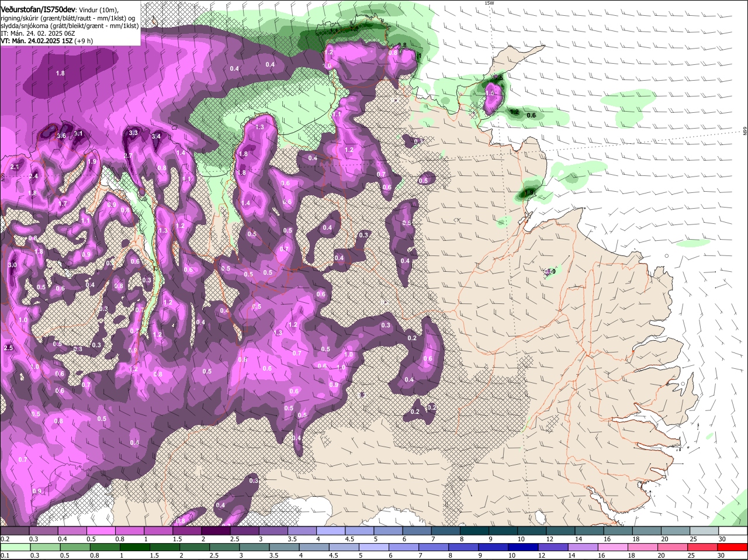Click the 3.0 snowfall value on the map
Screen dimensions: 748x560
(x=12, y=265)
